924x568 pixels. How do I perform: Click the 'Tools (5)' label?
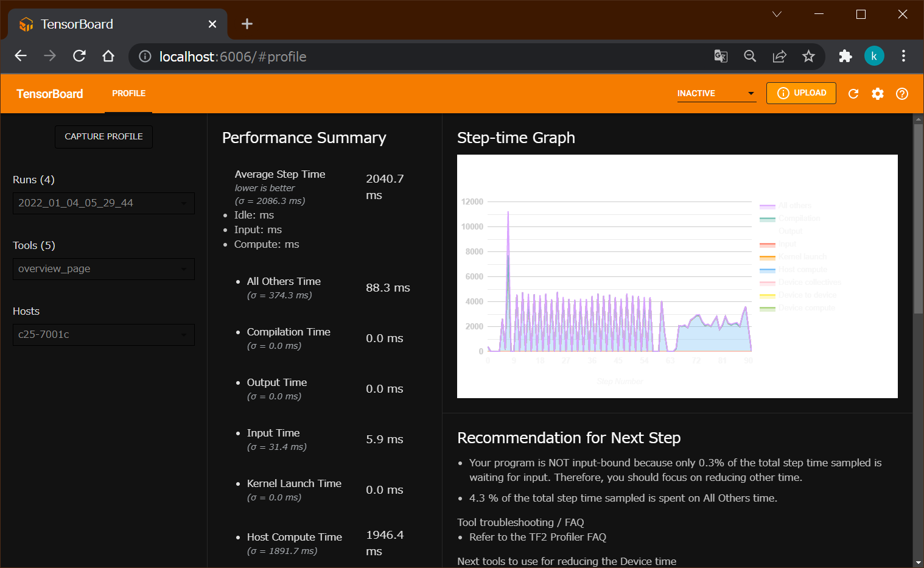click(34, 245)
